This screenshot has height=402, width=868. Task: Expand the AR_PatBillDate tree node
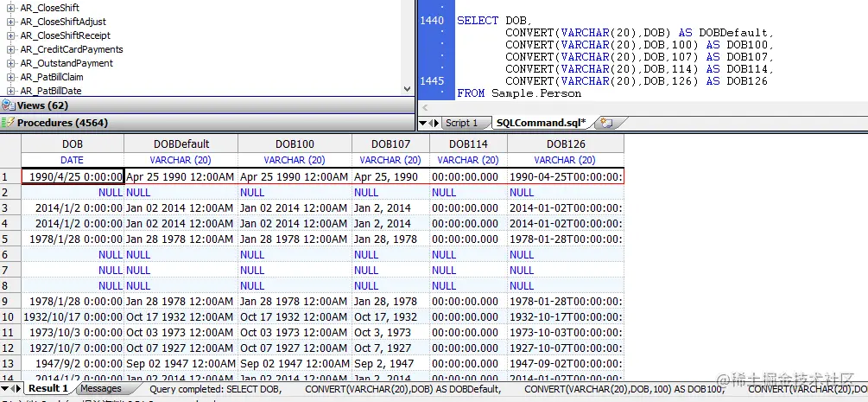10,91
